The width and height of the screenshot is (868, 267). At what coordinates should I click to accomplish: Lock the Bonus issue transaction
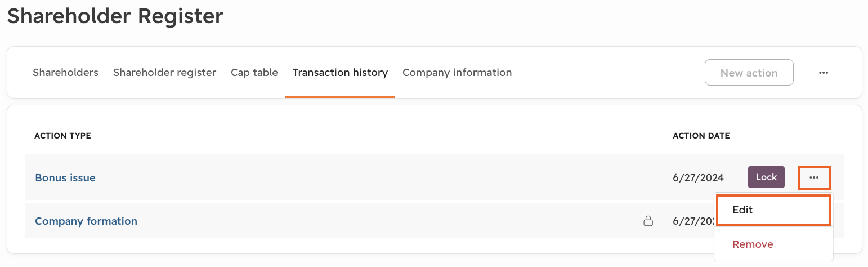766,177
